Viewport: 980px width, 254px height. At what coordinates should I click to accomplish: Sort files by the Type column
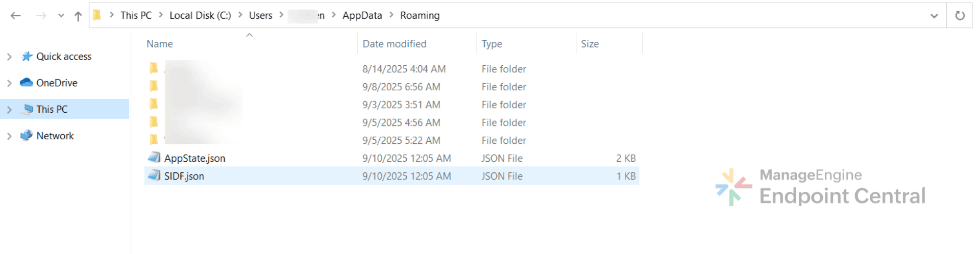pos(492,44)
